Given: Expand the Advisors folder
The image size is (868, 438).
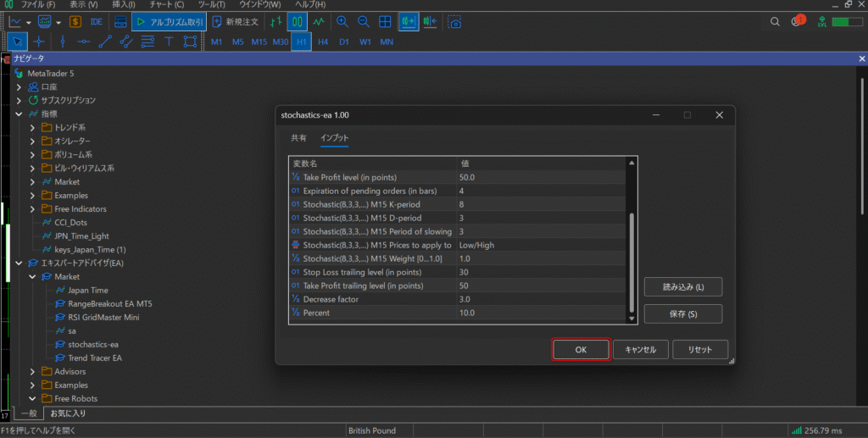Looking at the screenshot, I should pyautogui.click(x=32, y=372).
